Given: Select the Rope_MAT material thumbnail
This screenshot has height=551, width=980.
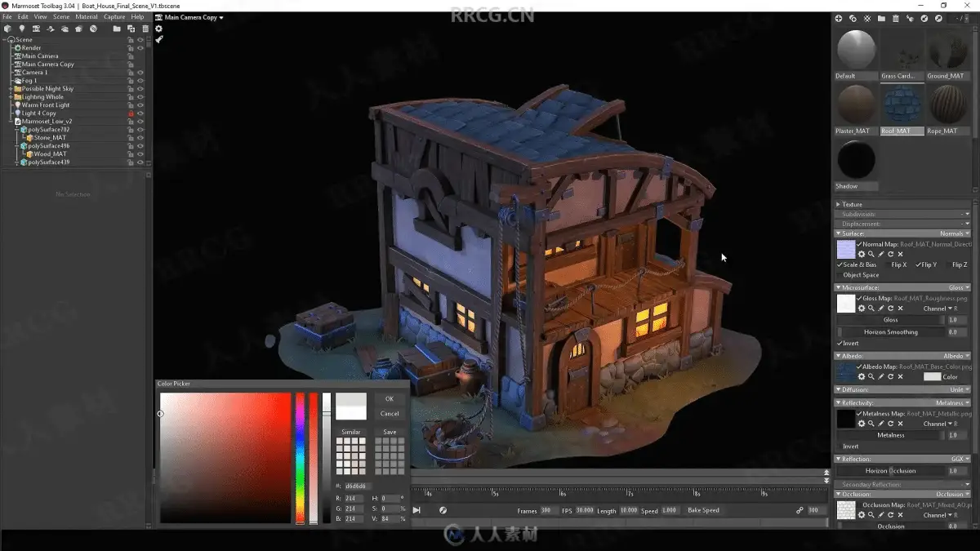Looking at the screenshot, I should pos(947,104).
